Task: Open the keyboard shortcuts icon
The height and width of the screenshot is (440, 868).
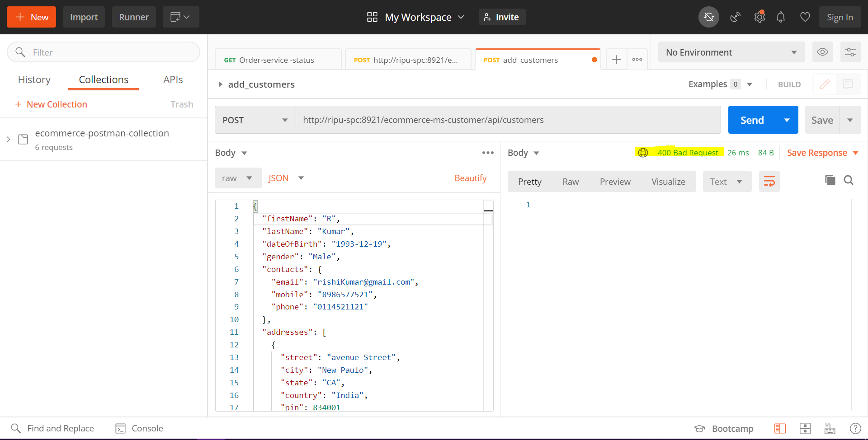Action: point(830,428)
